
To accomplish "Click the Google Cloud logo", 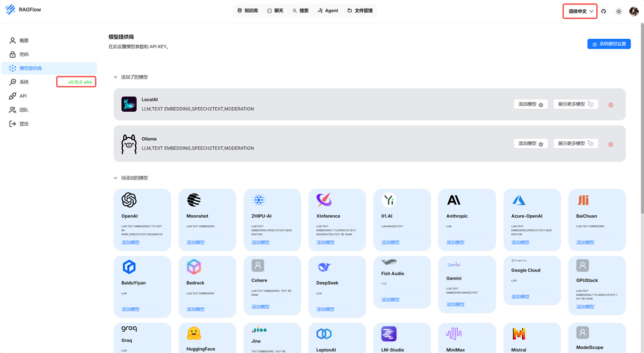I will point(519,260).
